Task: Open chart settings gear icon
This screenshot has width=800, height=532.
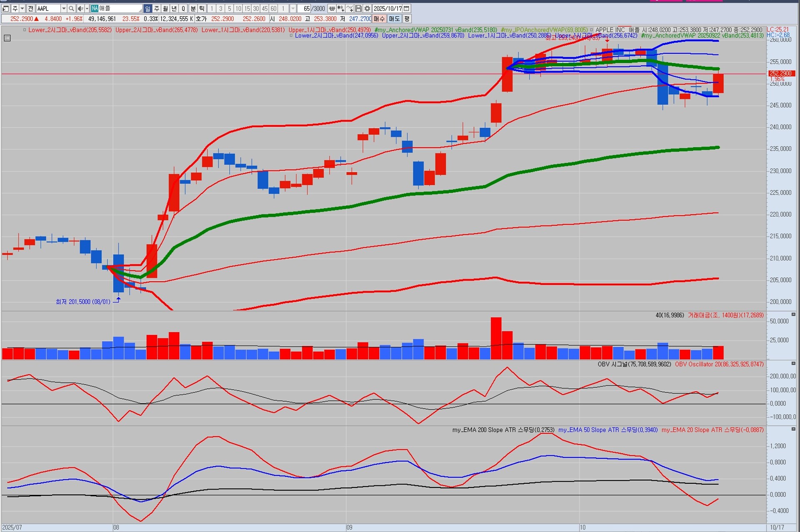Action: tap(367, 8)
